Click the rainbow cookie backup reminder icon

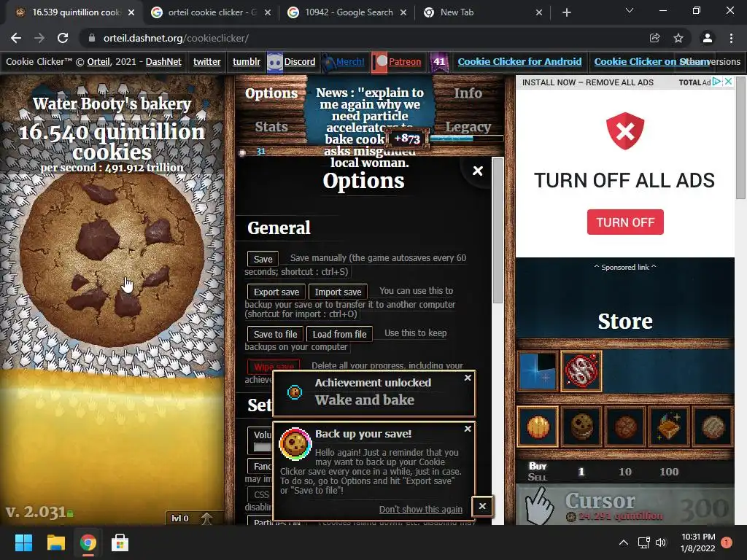(295, 444)
